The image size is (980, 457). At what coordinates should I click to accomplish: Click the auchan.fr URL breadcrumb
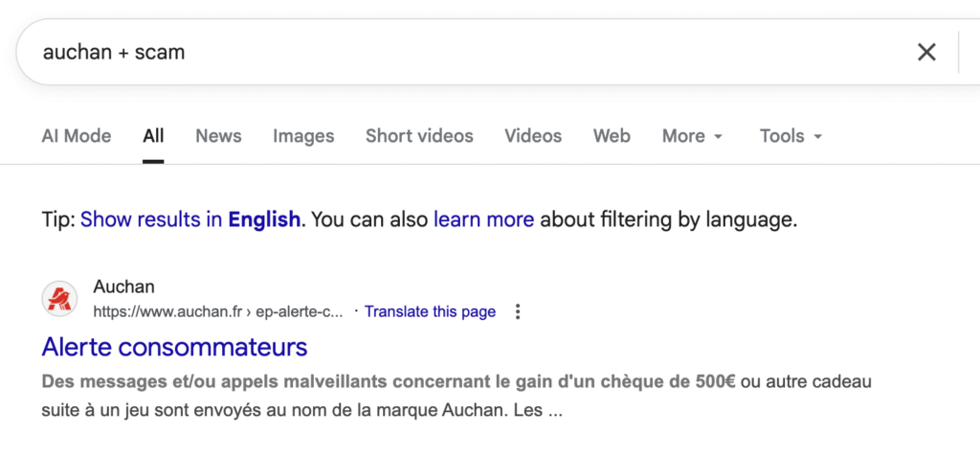(x=218, y=311)
